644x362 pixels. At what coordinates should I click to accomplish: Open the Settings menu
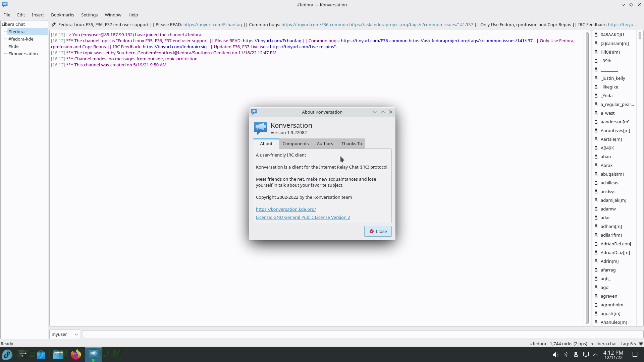90,15
